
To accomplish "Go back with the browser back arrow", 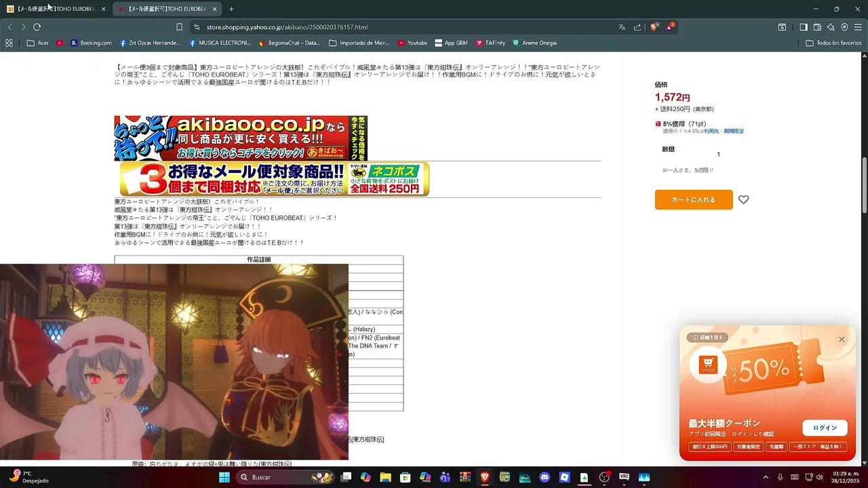I will (x=9, y=27).
